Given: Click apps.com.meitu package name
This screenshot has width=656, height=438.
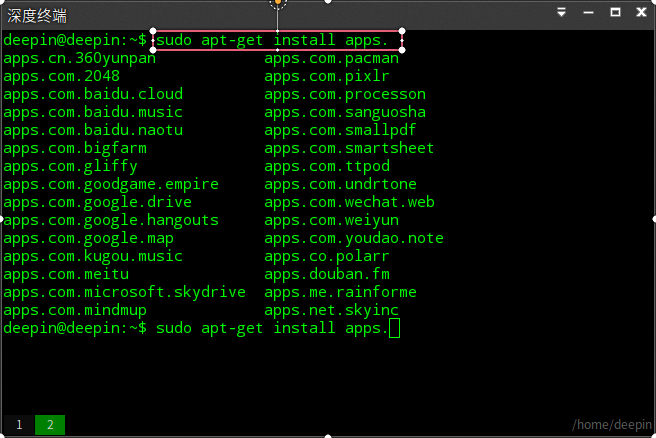Looking at the screenshot, I should [66, 274].
